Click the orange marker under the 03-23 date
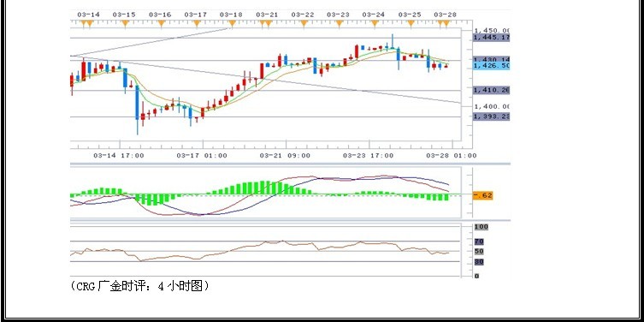 [x=339, y=23]
